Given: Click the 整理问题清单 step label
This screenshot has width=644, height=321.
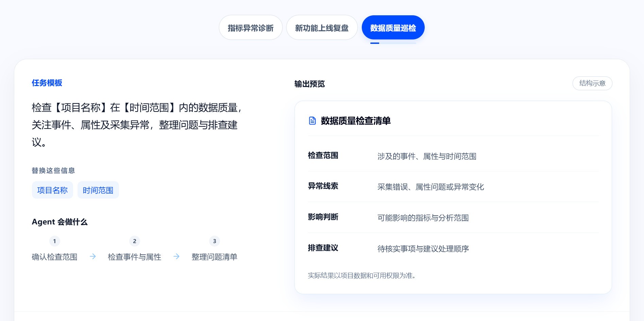Looking at the screenshot, I should coord(214,257).
